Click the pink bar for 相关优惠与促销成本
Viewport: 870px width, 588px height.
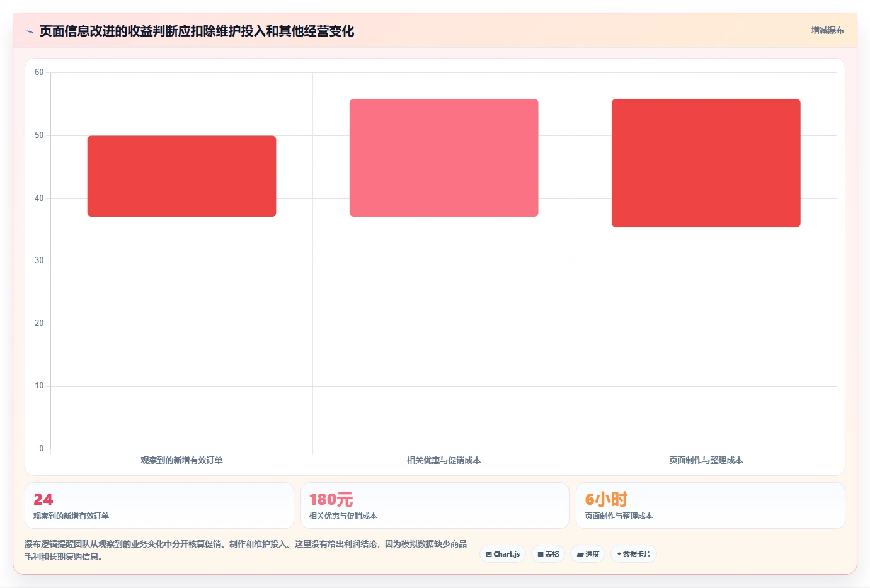click(x=444, y=158)
